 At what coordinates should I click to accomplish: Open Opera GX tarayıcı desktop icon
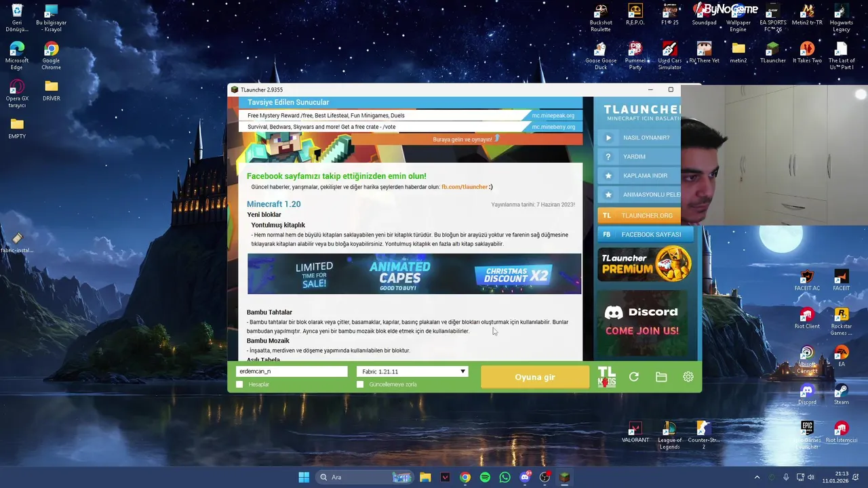click(x=17, y=94)
